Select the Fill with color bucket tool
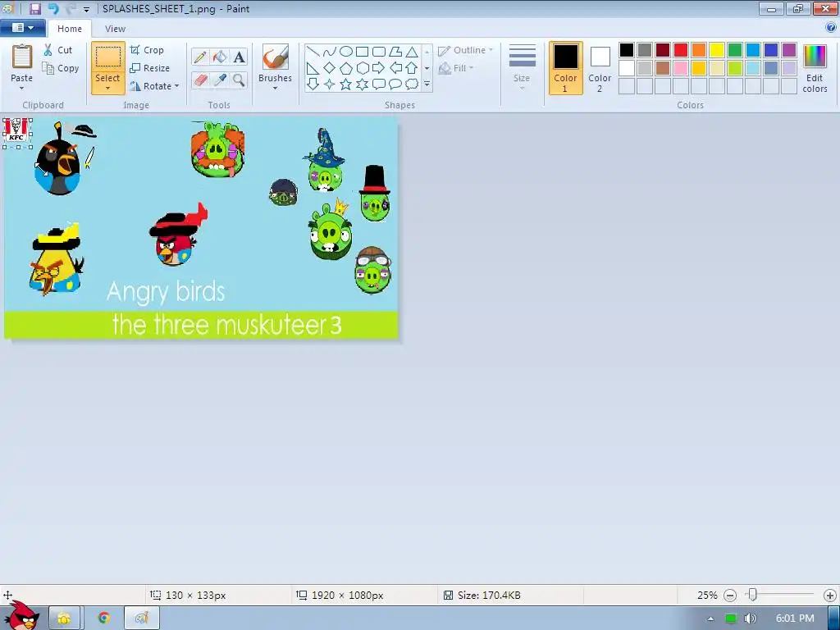 [x=220, y=57]
